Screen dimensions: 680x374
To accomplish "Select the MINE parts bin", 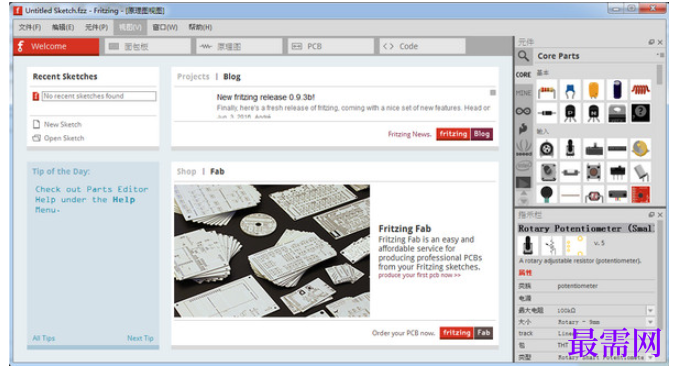I will [x=523, y=93].
